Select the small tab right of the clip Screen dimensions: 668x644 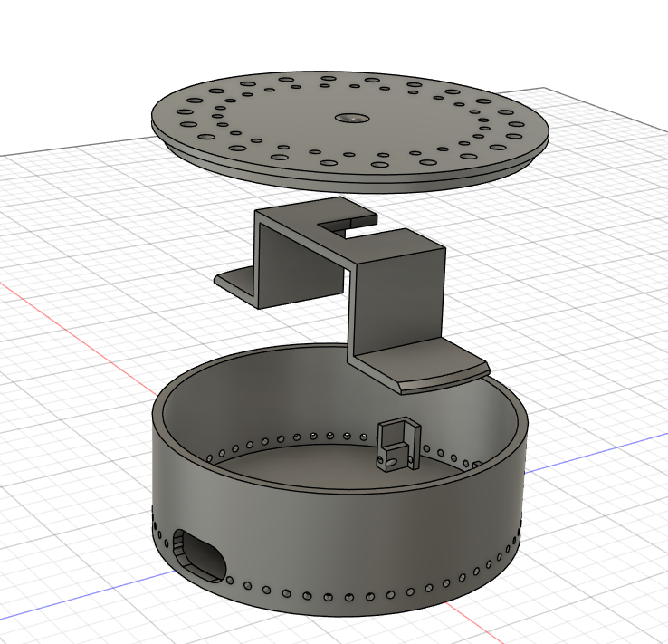477,465
